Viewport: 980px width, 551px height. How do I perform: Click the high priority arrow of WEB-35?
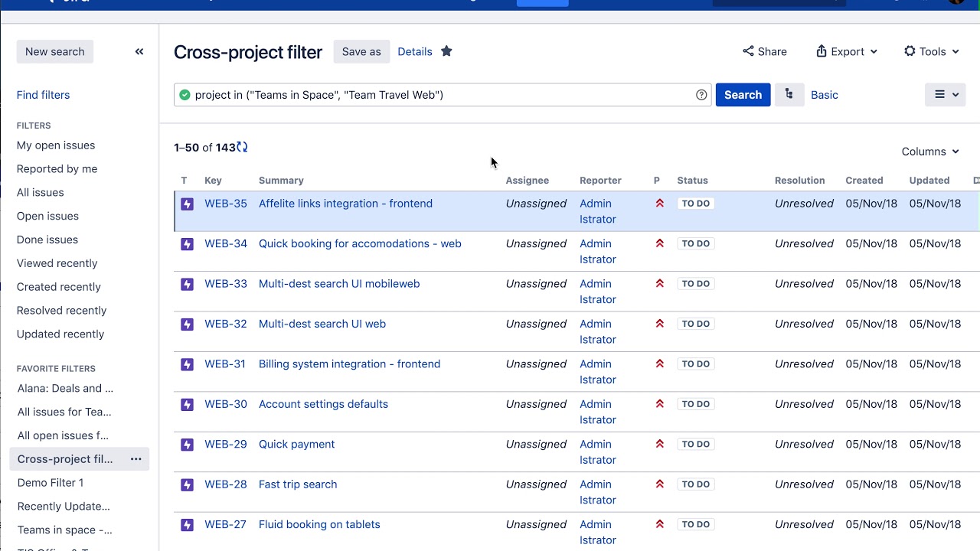pyautogui.click(x=659, y=204)
